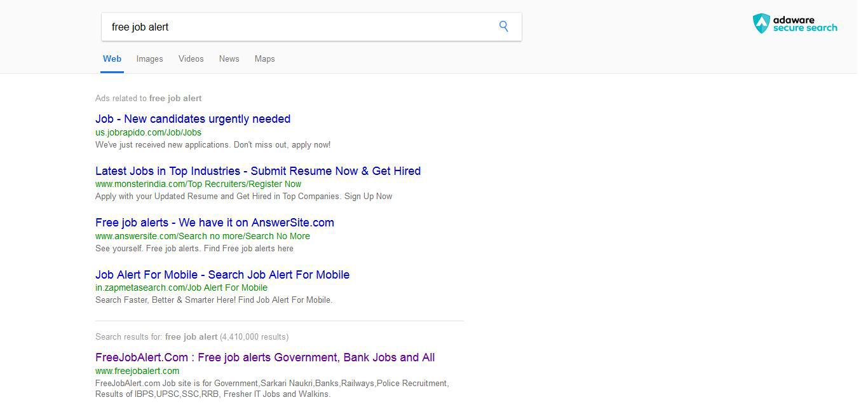Open the News results tab
Viewport: 868px width, 416px height.
pos(229,59)
